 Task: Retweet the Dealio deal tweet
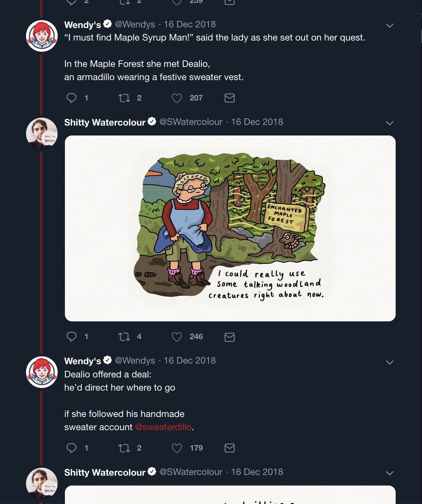point(124,448)
